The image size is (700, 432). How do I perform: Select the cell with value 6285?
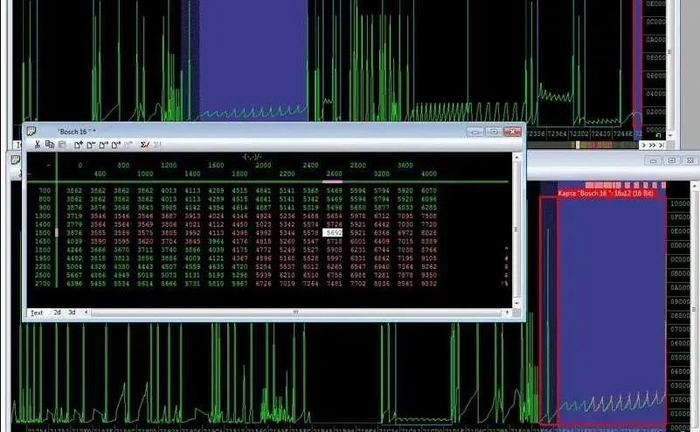[429, 208]
